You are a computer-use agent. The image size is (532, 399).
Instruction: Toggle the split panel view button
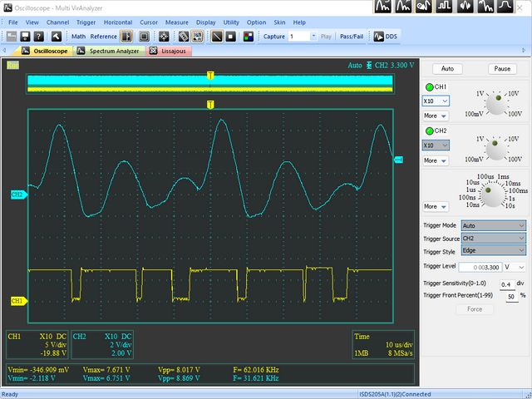pos(126,37)
